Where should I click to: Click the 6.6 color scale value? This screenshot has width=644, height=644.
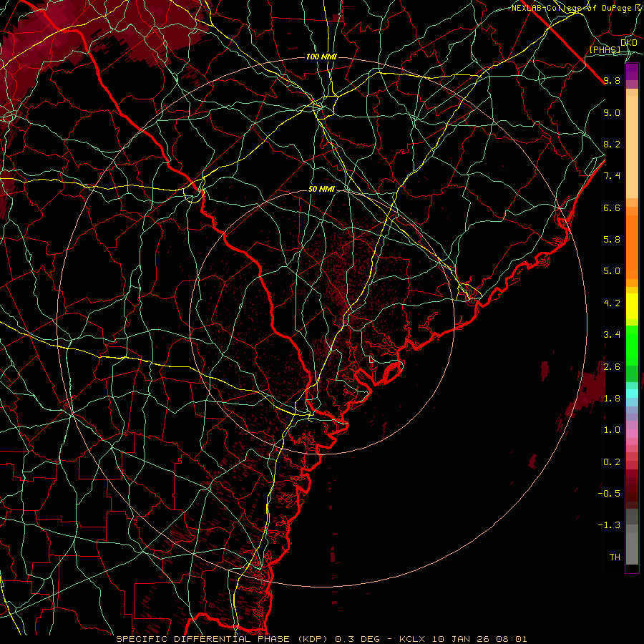point(612,208)
